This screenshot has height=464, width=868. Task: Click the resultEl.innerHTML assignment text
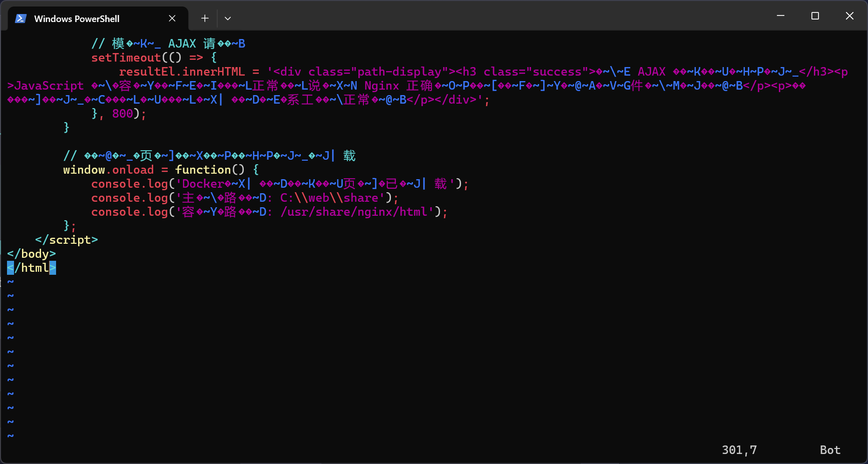[x=182, y=72]
